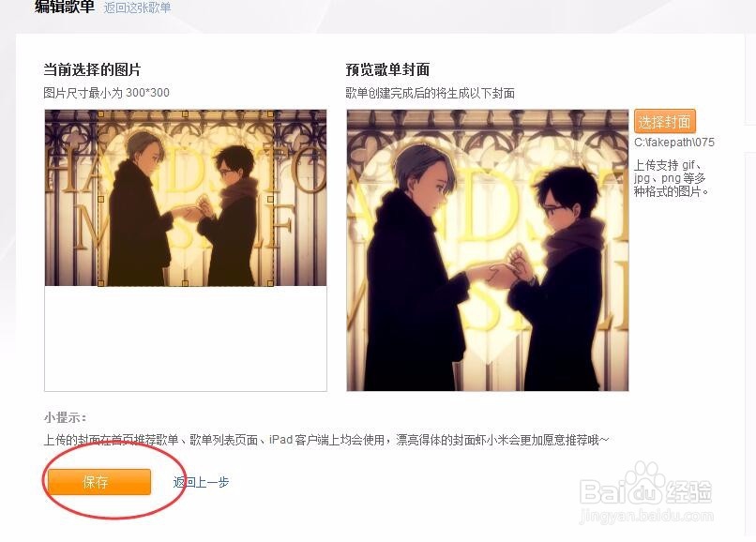Click the bottom-center crop handle

[x=186, y=283]
